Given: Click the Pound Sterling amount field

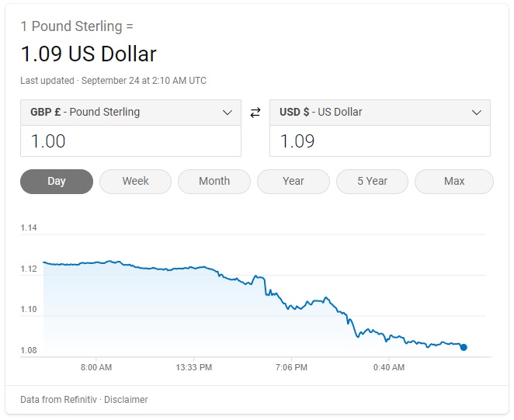Looking at the screenshot, I should 130,141.
